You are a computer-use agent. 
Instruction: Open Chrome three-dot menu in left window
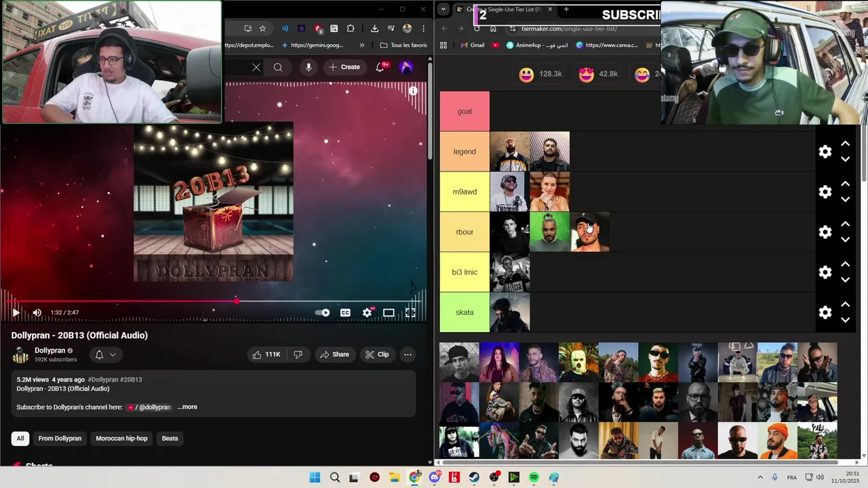(424, 28)
